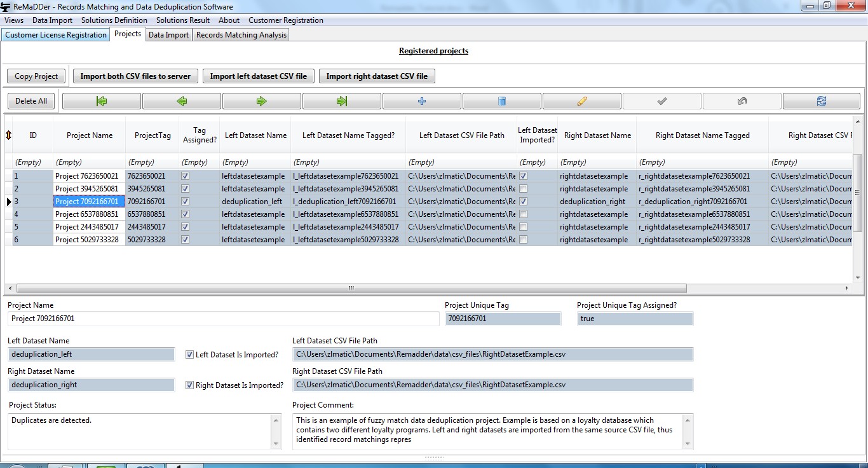The width and height of the screenshot is (868, 468).
Task: Delete record using trash bin icon
Action: point(502,101)
